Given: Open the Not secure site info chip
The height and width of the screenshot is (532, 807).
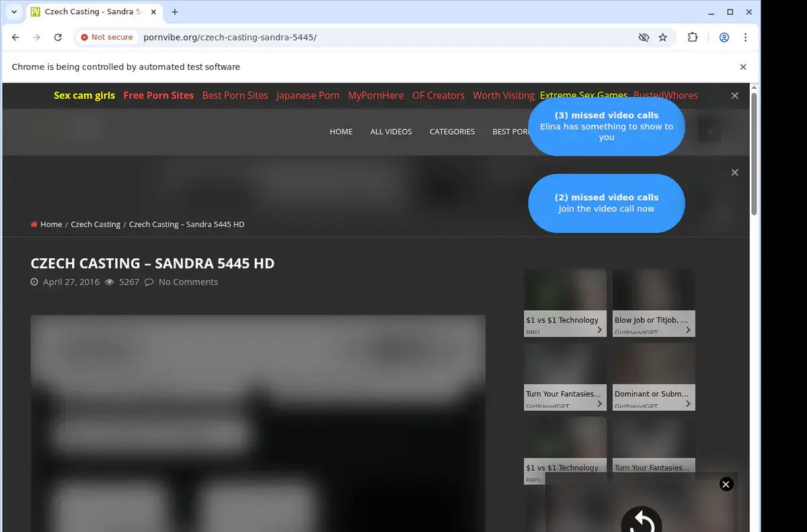Looking at the screenshot, I should coord(107,38).
